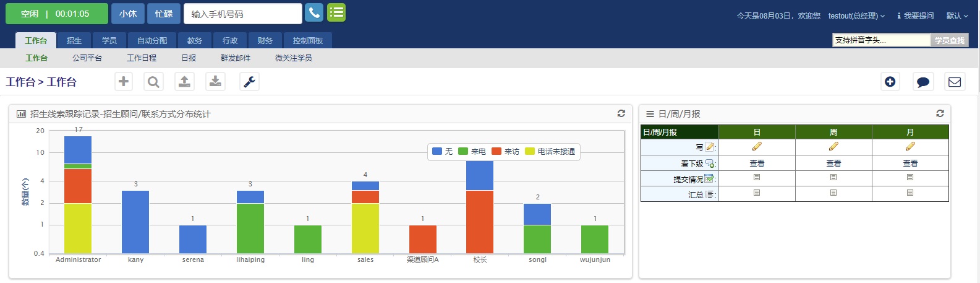Image resolution: width=980 pixels, height=283 pixels.
Task: Click the plus add icon in toolbar
Action: pos(124,81)
